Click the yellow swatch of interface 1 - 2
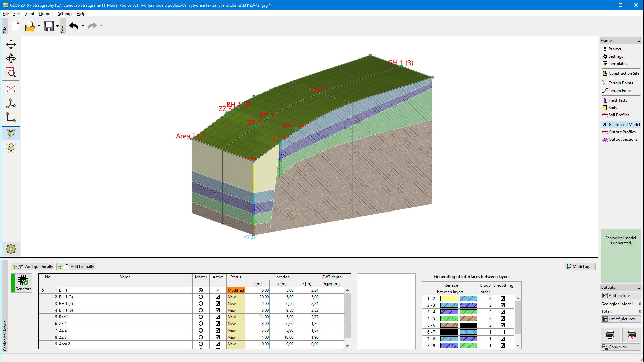 point(449,299)
